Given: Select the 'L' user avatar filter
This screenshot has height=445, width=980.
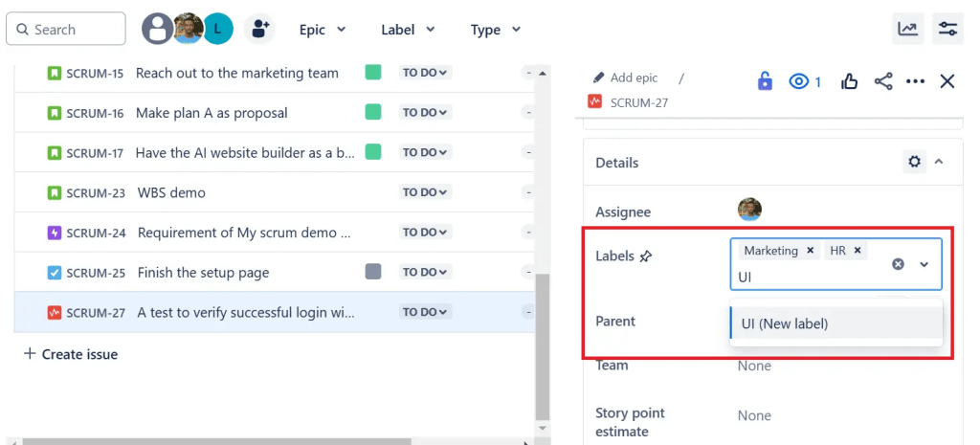Looking at the screenshot, I should coord(217,29).
